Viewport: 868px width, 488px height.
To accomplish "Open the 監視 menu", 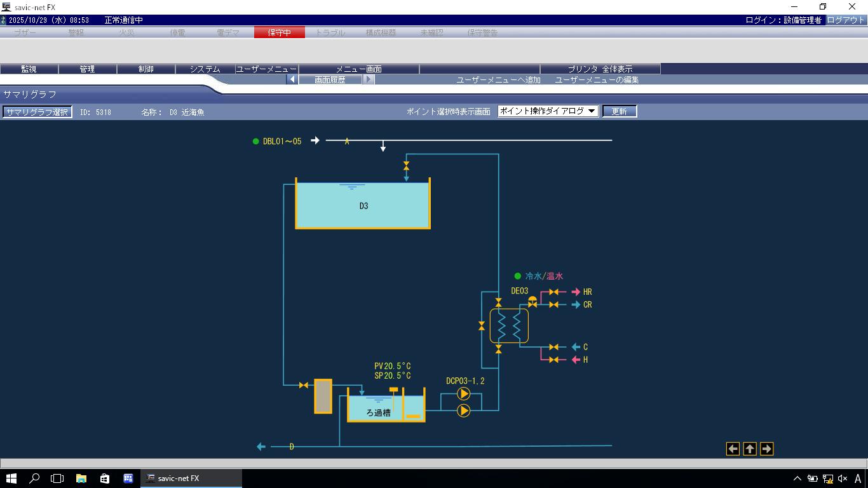I will coord(29,69).
